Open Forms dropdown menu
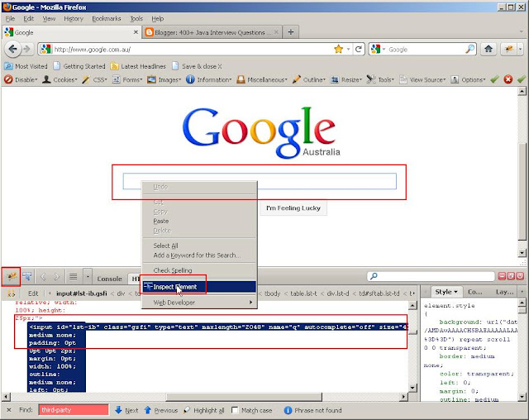529x420 pixels. click(x=127, y=79)
